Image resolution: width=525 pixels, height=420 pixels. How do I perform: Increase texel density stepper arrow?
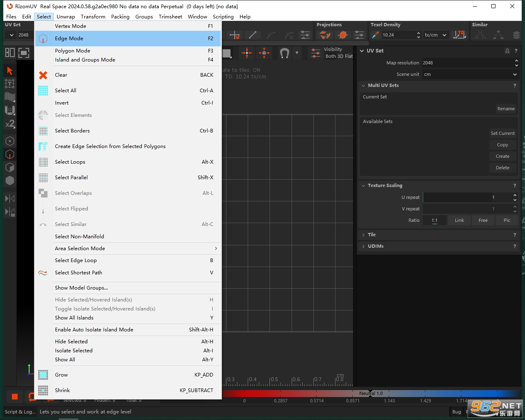[418, 33]
